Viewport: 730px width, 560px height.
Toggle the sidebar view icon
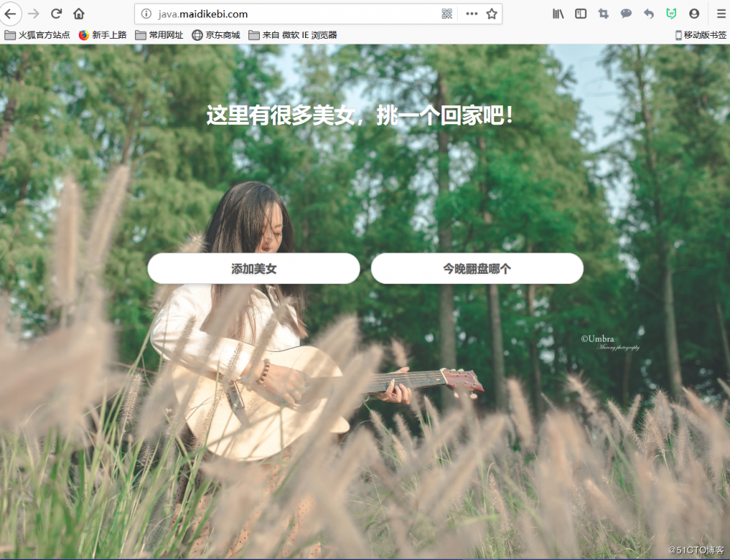[580, 14]
